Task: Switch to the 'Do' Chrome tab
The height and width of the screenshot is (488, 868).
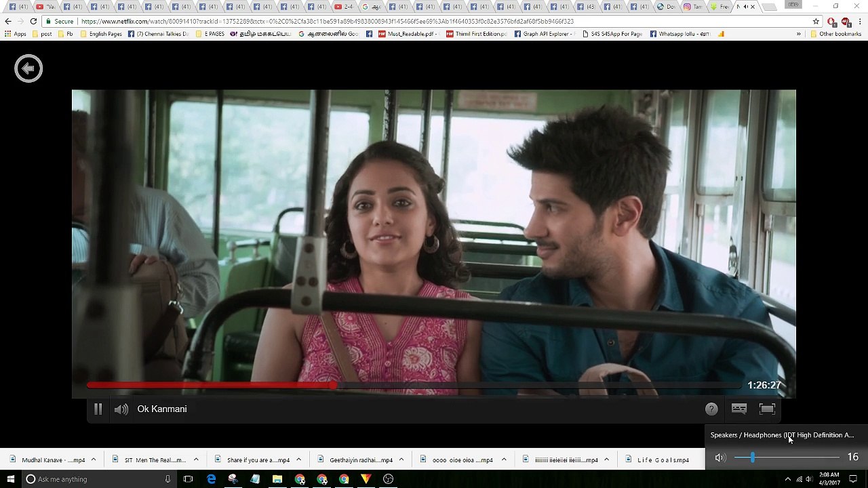Action: pos(665,7)
